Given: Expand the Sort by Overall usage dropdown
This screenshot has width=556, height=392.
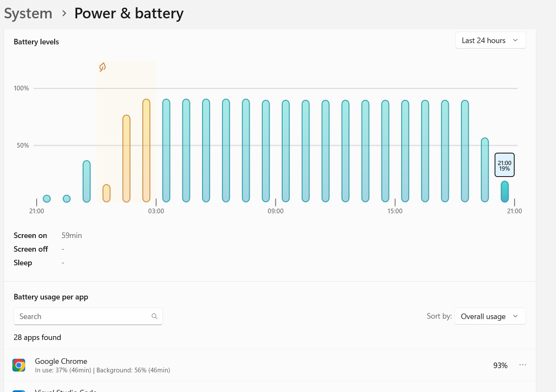Looking at the screenshot, I should pyautogui.click(x=490, y=317).
